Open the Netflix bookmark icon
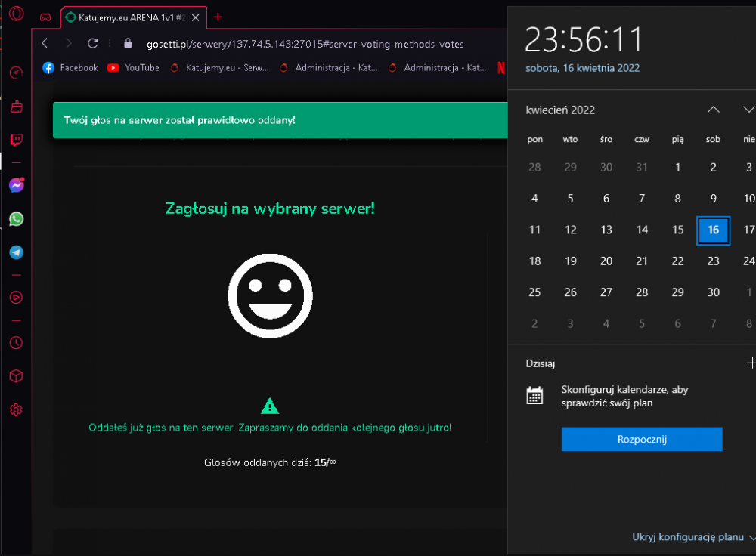Viewport: 756px width, 556px height. point(501,68)
